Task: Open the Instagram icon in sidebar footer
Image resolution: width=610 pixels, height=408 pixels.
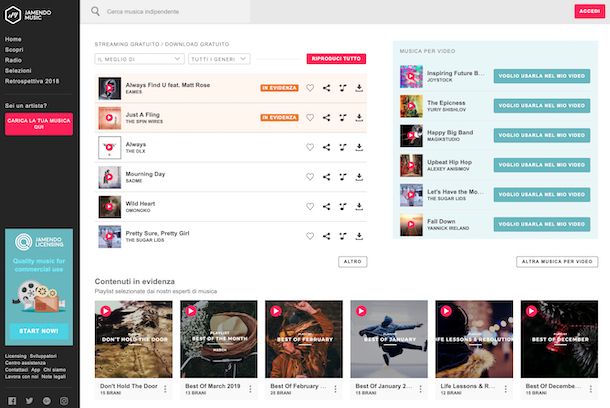Action: 64,401
